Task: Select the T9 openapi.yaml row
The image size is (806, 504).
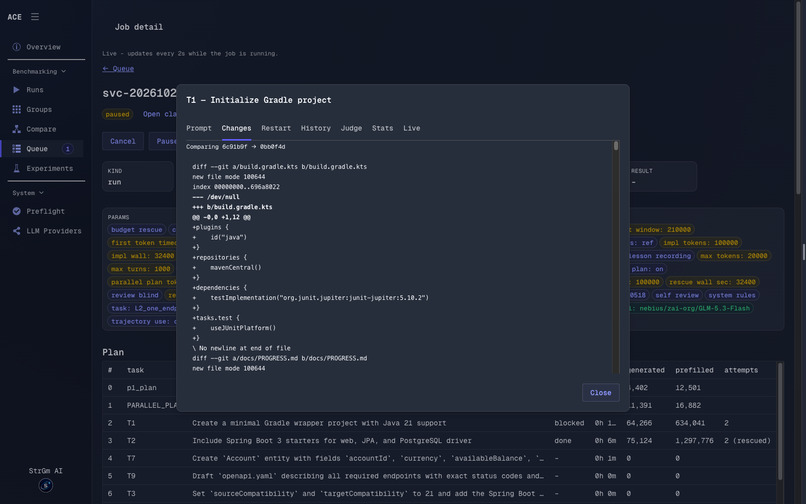Action: 439,476
